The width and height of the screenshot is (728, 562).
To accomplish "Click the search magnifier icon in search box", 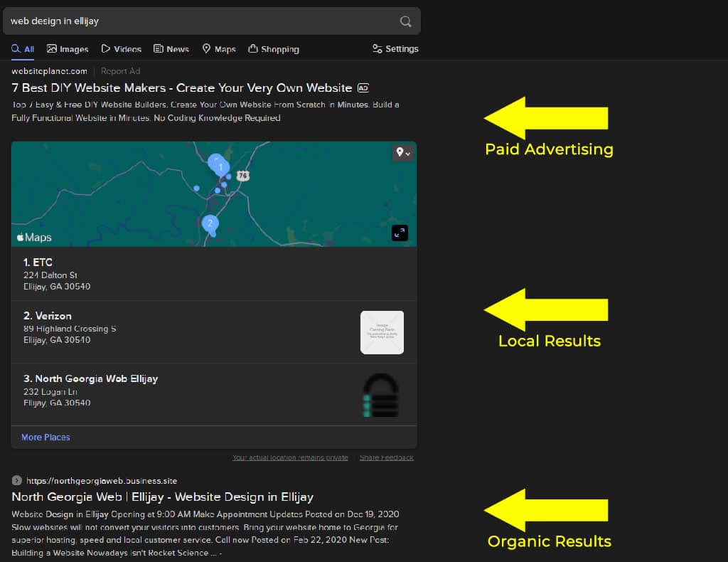I will (x=406, y=21).
